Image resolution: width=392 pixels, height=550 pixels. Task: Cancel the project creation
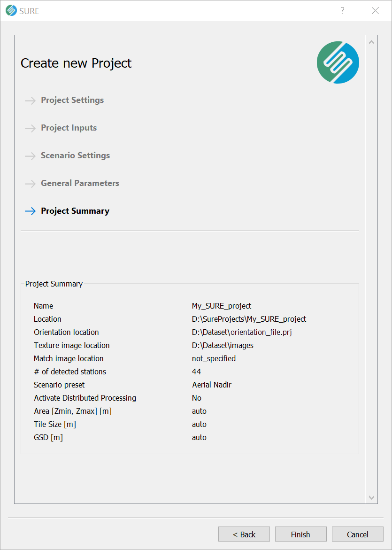(x=358, y=534)
